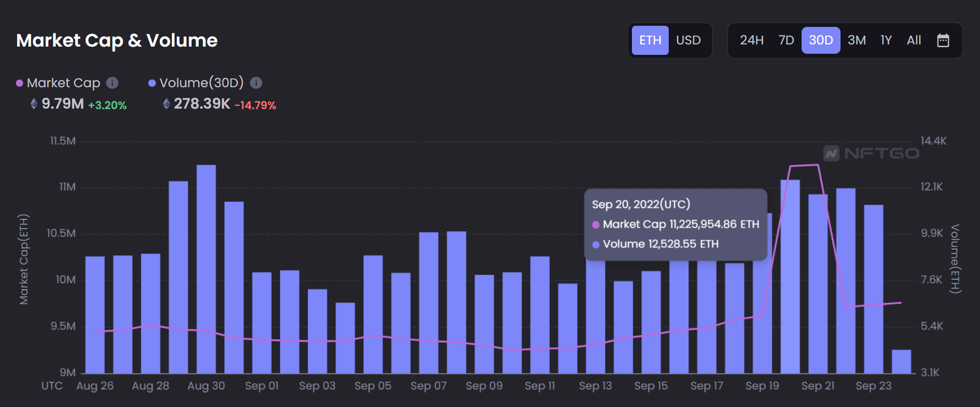The width and height of the screenshot is (980, 407).
Task: Click the tallest volume bar near Aug 30
Action: (x=206, y=269)
